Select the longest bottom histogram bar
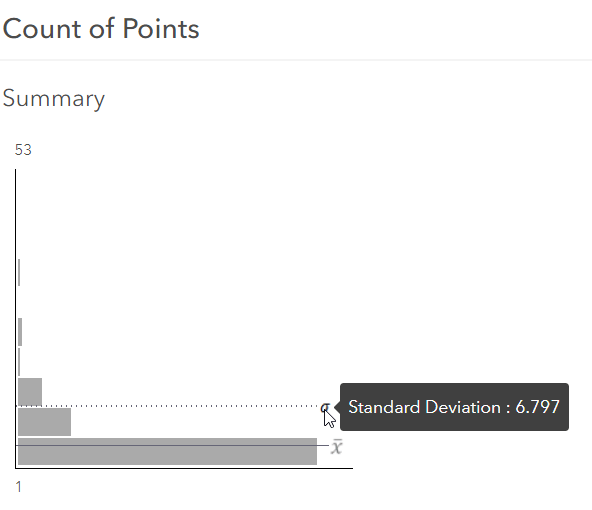Image resolution: width=592 pixels, height=510 pixels. coord(167,451)
